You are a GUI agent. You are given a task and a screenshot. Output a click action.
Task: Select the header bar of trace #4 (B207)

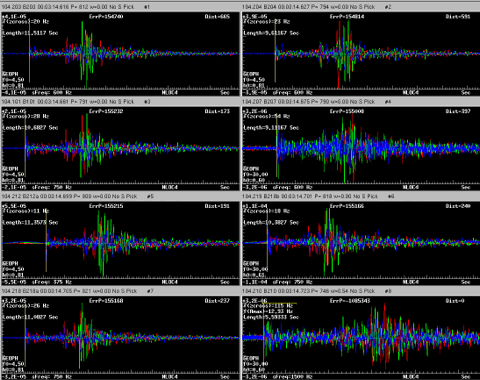(361, 101)
